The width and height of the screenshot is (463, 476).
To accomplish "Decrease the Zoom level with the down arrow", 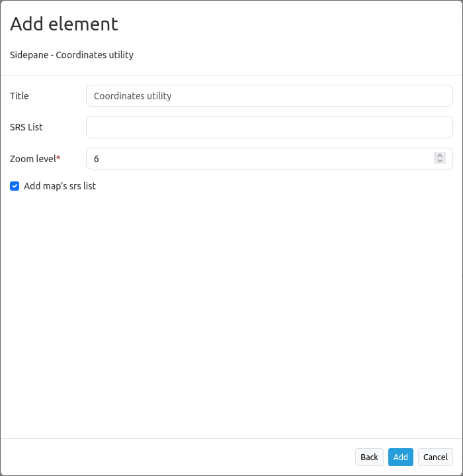I will 440,161.
